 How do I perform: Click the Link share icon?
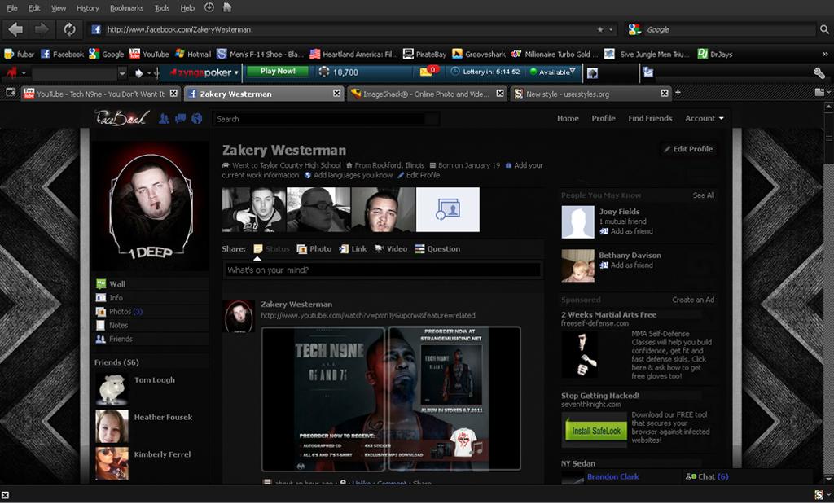pos(344,249)
